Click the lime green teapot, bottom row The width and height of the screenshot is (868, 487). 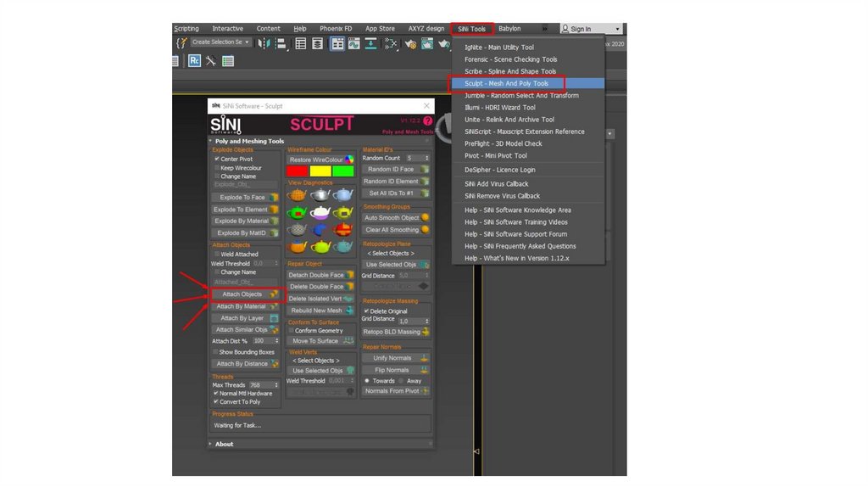[320, 247]
